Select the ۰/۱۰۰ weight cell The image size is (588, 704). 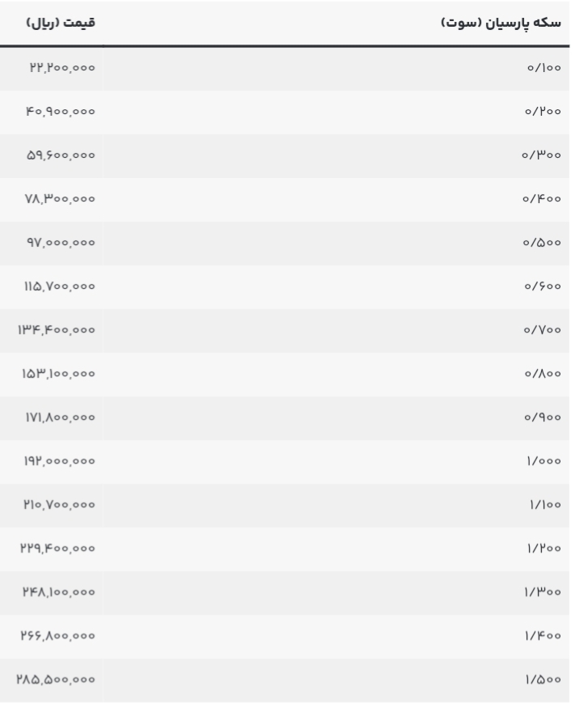tap(544, 67)
